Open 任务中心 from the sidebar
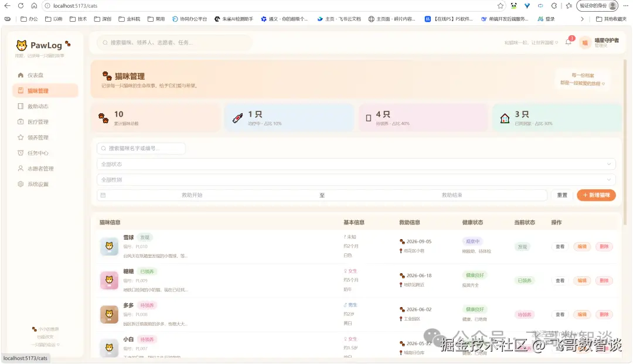 pos(45,153)
